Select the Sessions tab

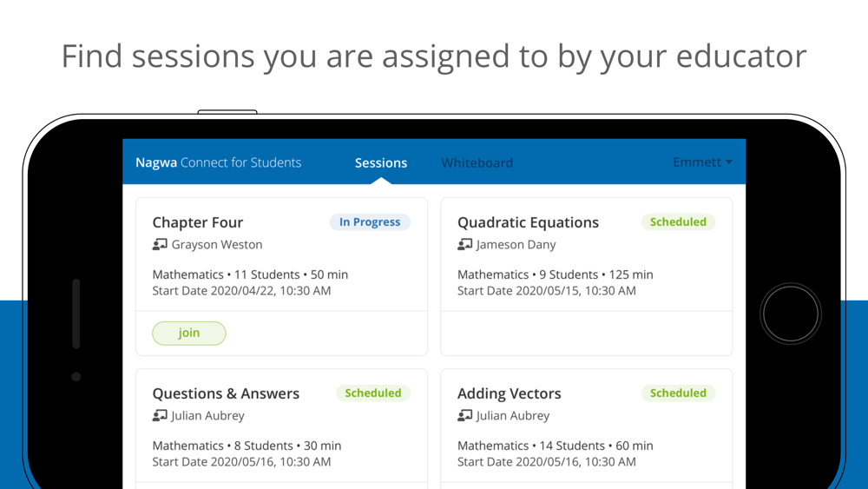click(381, 162)
